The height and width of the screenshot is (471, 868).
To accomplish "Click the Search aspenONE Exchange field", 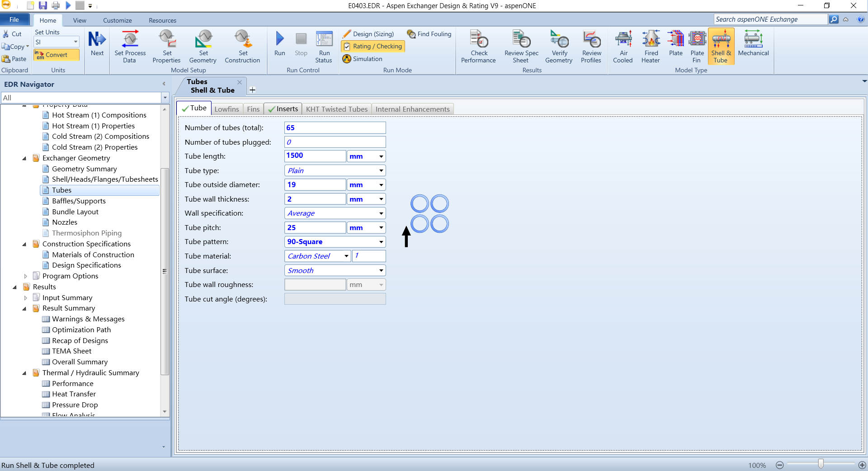I will click(x=771, y=19).
